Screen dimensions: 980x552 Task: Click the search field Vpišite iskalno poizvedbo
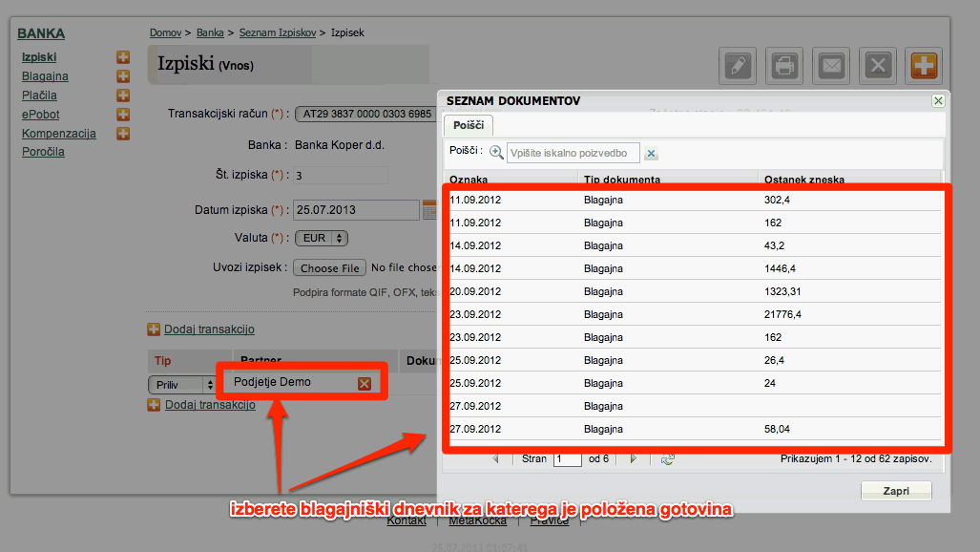click(573, 153)
